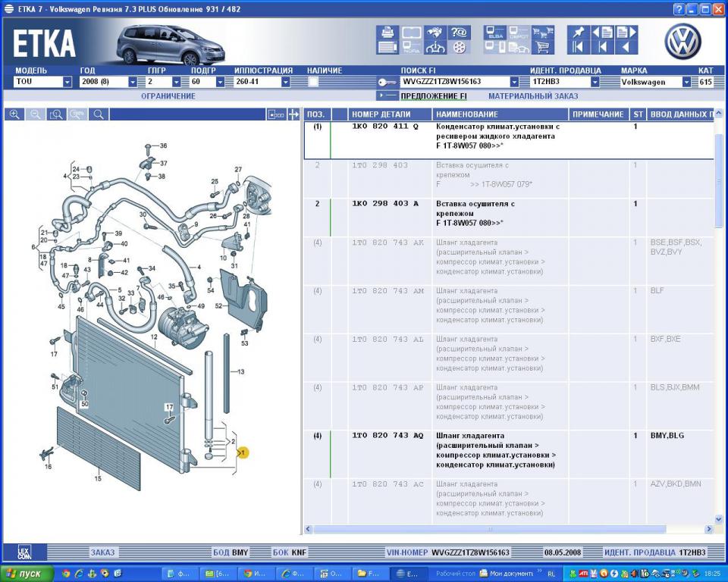Select part row 1K0 820 411 Q
The image size is (728, 582).
click(x=509, y=141)
